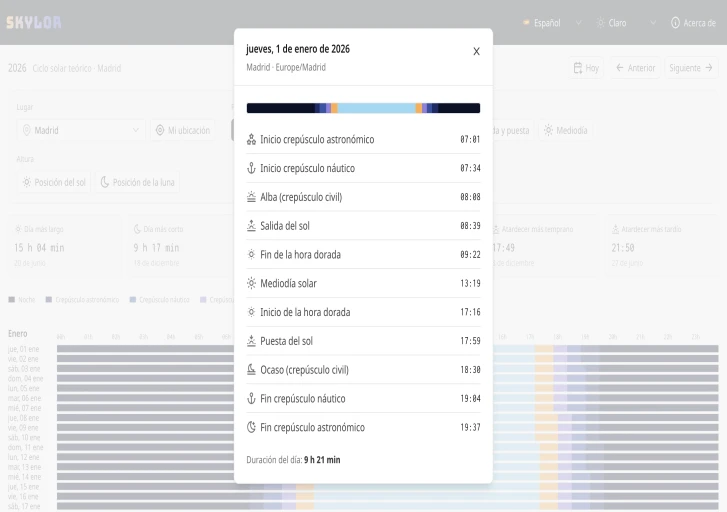Click the Skylor logo
727x512 pixels.
[33, 22]
